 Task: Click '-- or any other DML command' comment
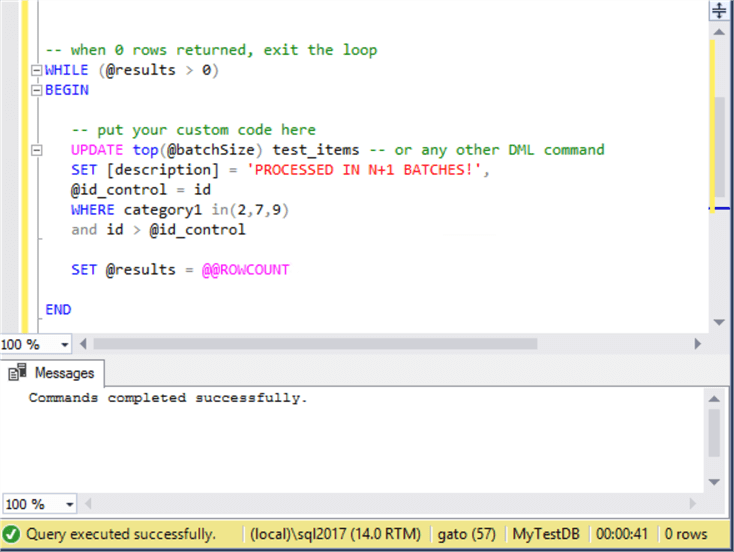click(x=487, y=150)
